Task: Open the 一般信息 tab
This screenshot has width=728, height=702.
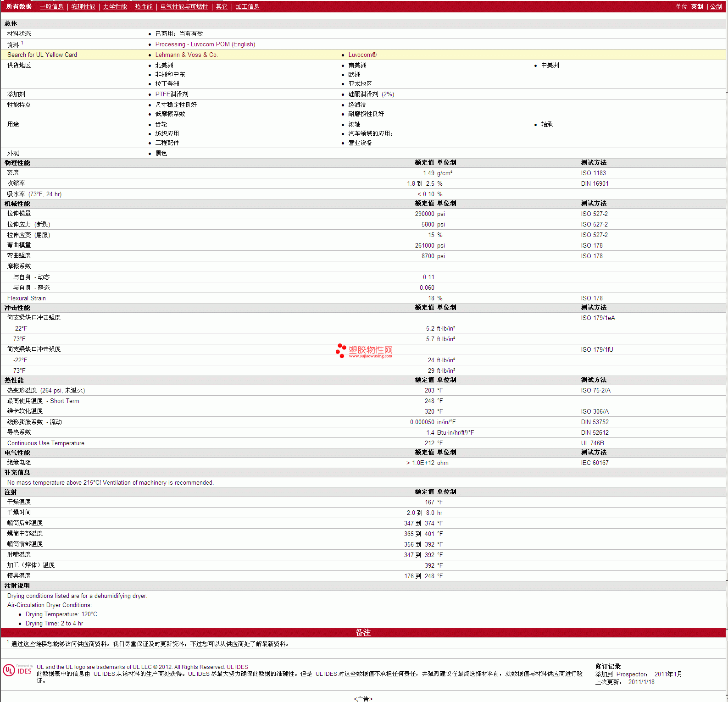Action: [51, 6]
